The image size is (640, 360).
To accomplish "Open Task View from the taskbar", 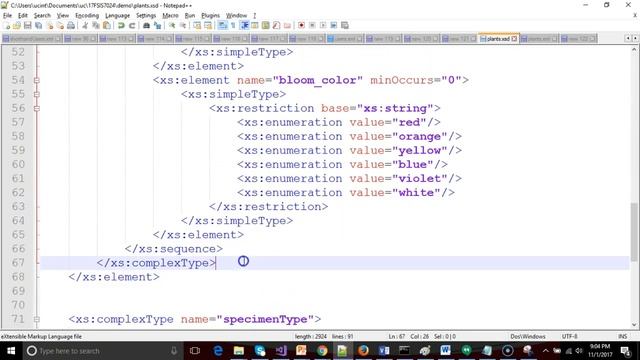I will click(195, 351).
